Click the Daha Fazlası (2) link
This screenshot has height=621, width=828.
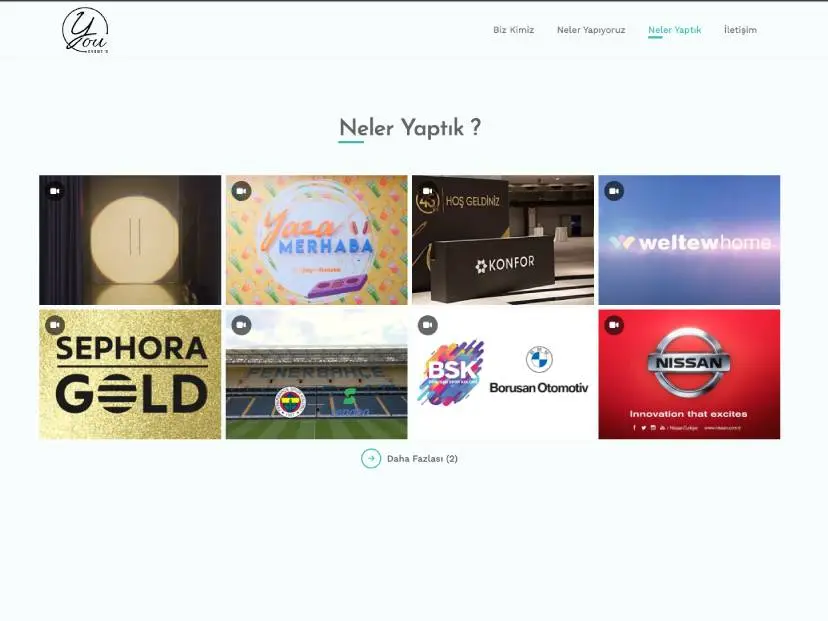point(421,458)
